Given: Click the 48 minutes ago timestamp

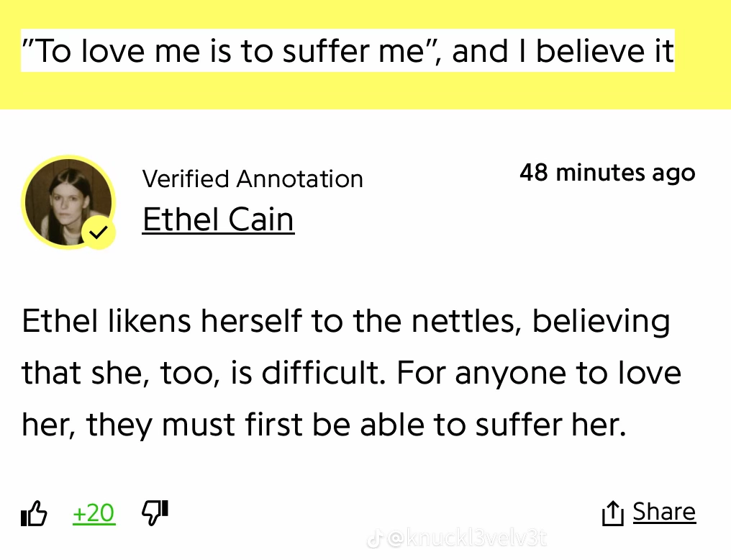Looking at the screenshot, I should [x=607, y=173].
